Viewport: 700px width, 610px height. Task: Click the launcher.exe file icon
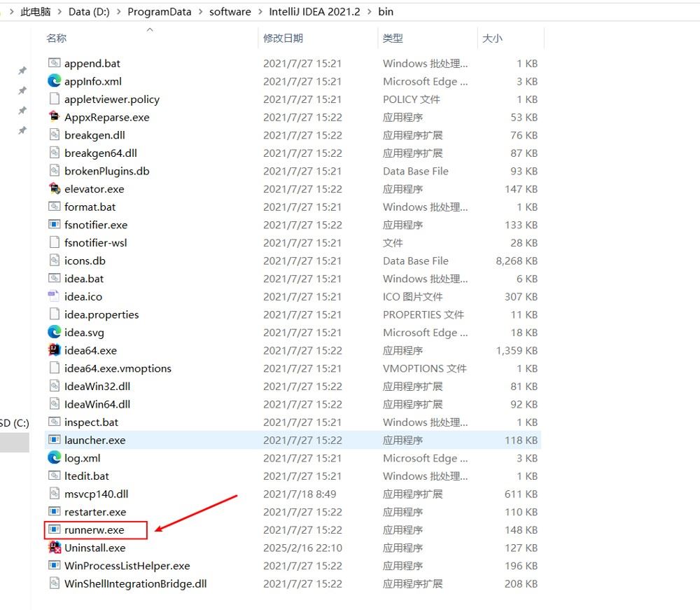[54, 439]
